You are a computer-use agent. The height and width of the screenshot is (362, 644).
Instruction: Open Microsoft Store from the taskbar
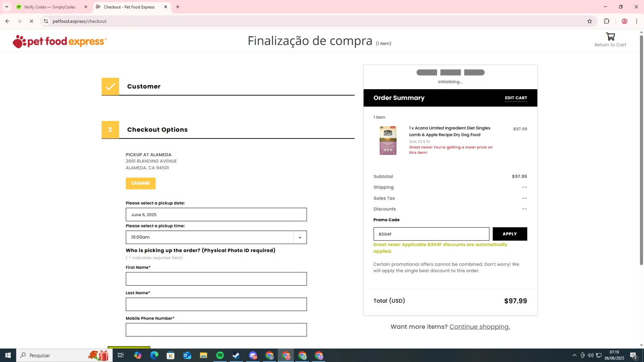[170, 355]
